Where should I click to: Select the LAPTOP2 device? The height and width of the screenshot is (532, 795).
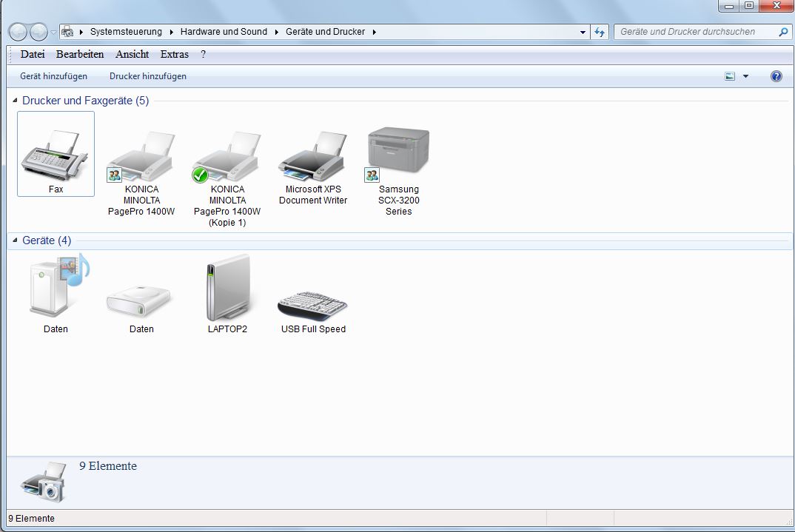click(x=227, y=294)
